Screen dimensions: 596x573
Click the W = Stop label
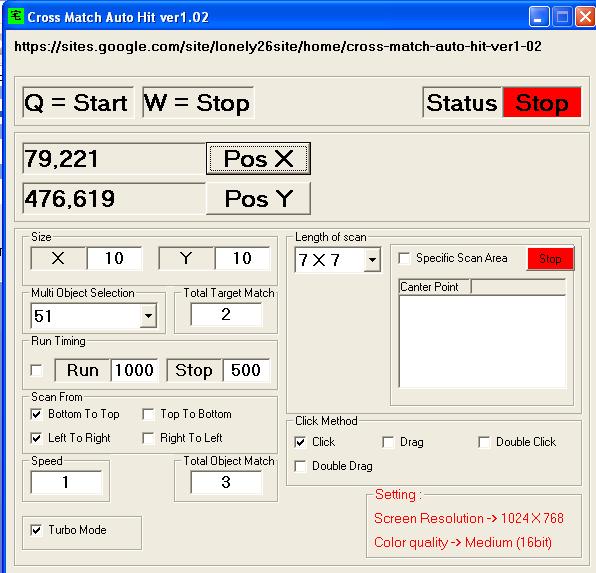[x=198, y=103]
